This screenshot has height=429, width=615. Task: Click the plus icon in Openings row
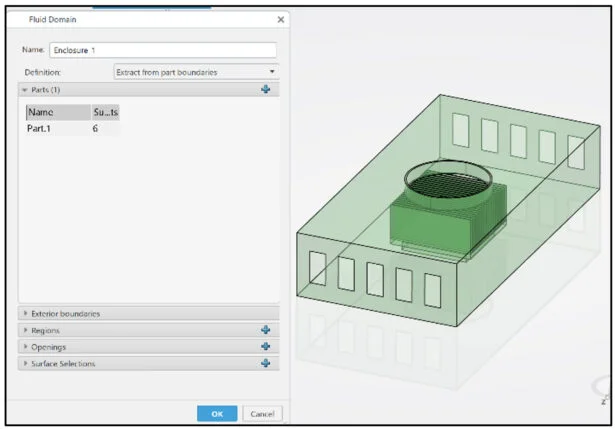[265, 346]
